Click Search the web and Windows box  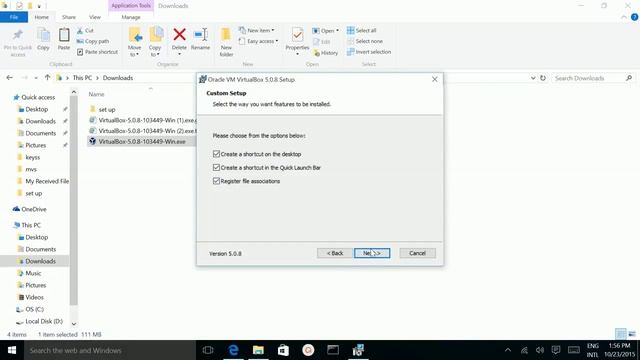tap(110, 350)
